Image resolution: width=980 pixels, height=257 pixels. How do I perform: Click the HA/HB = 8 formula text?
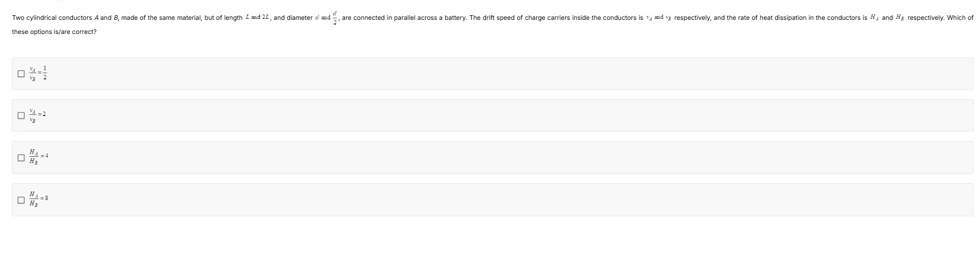tap(39, 199)
